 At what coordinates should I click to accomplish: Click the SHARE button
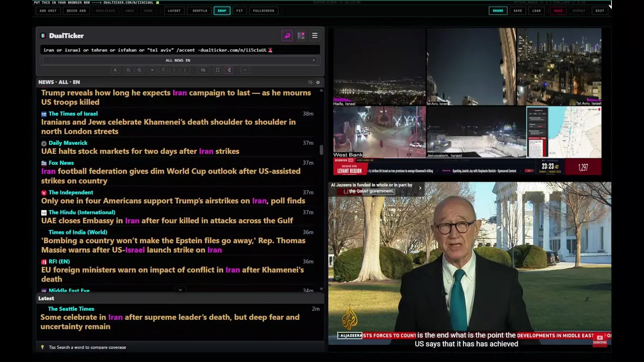(x=498, y=11)
